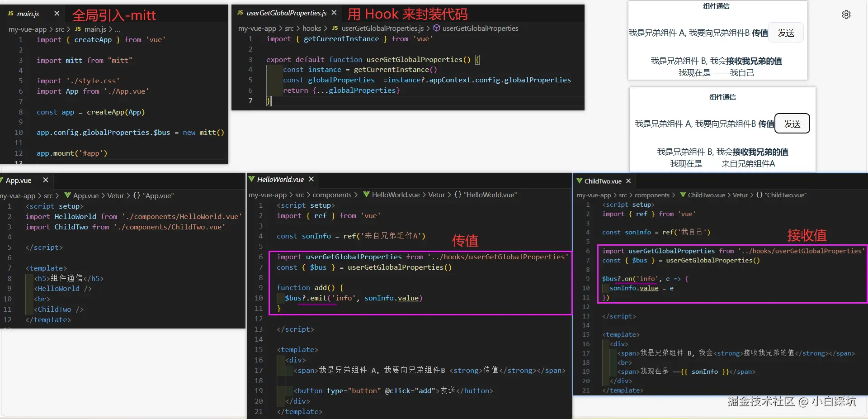Click 发送 in the upper preview showing 我自己

click(786, 33)
